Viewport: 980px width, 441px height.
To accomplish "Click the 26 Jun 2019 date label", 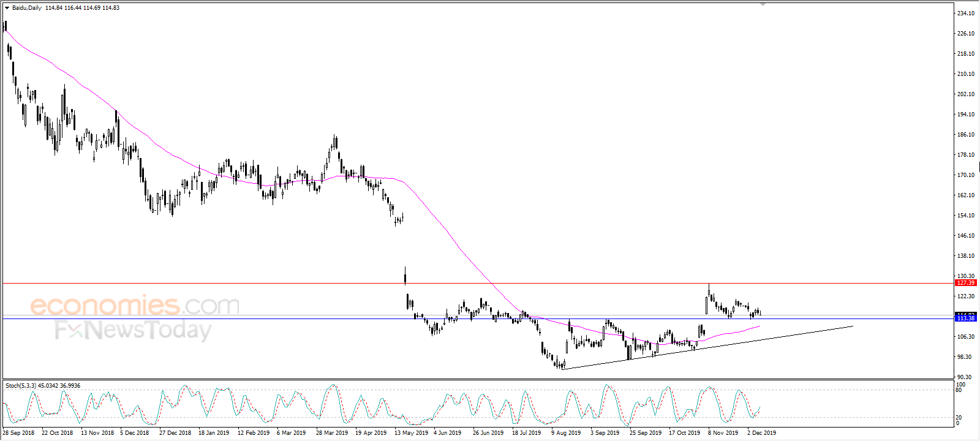I will 488,433.
